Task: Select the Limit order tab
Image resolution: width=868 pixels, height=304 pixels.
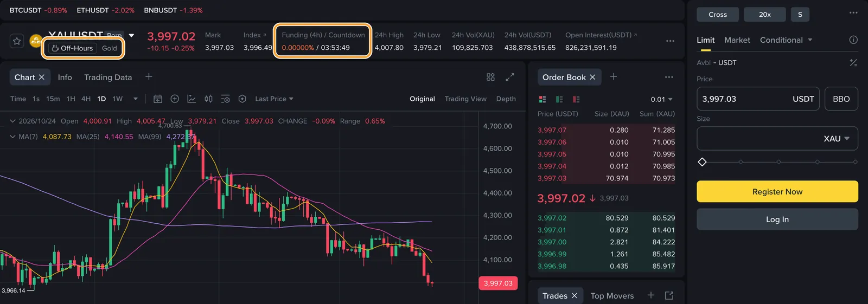Action: point(706,40)
